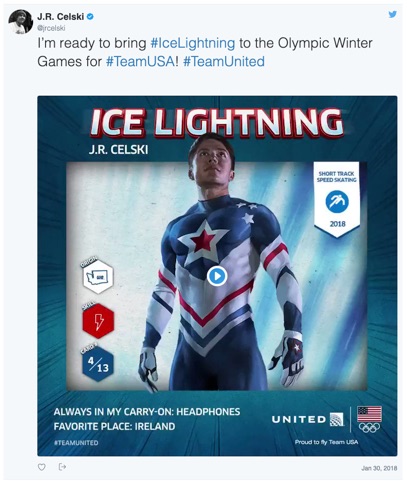Open the #IceLightning hashtag
Image resolution: width=407 pixels, height=483 pixels.
(x=193, y=43)
